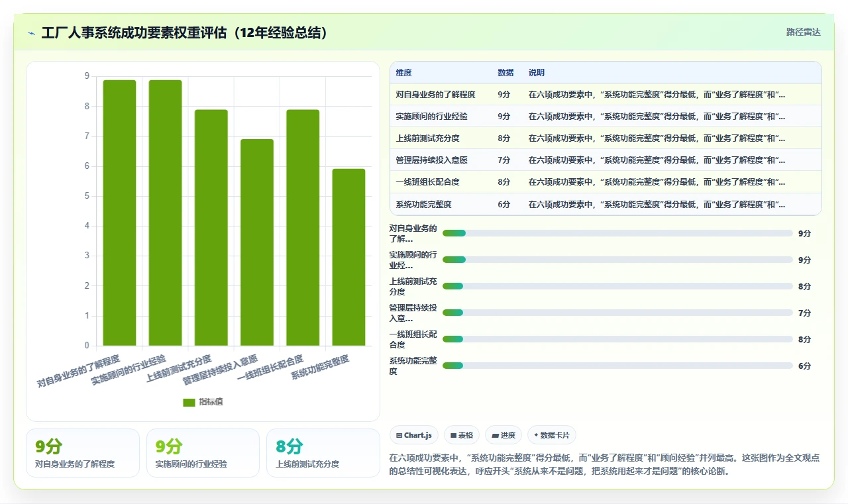Image resolution: width=848 pixels, height=504 pixels.
Task: Click x-axis label 系统功能完整度 in chart
Action: tap(321, 367)
